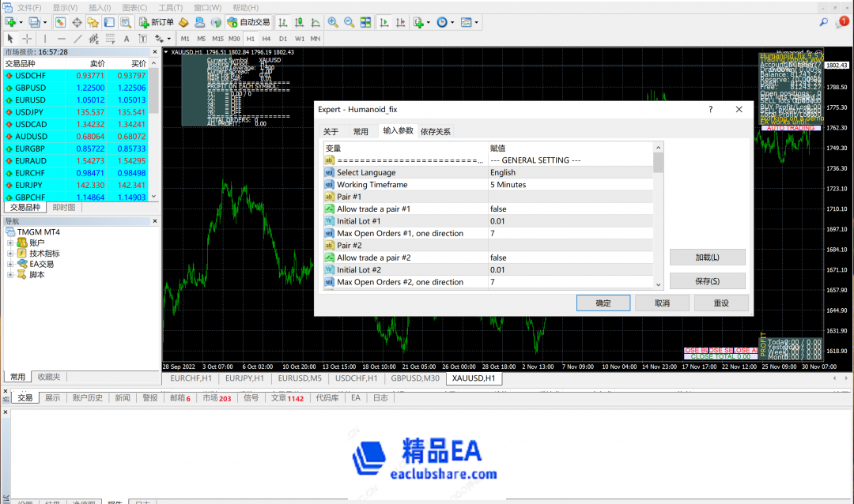Click the 加载(L) button
854x504 pixels.
[707, 257]
